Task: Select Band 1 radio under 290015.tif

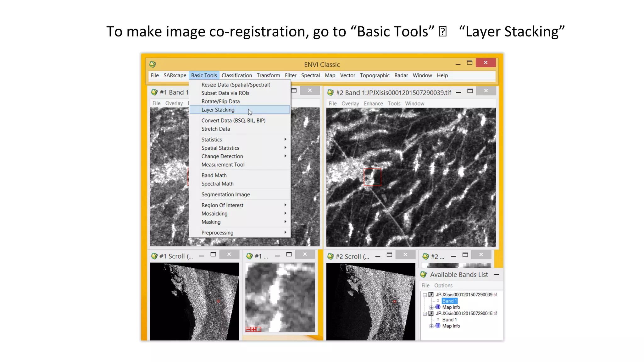Action: (x=438, y=319)
